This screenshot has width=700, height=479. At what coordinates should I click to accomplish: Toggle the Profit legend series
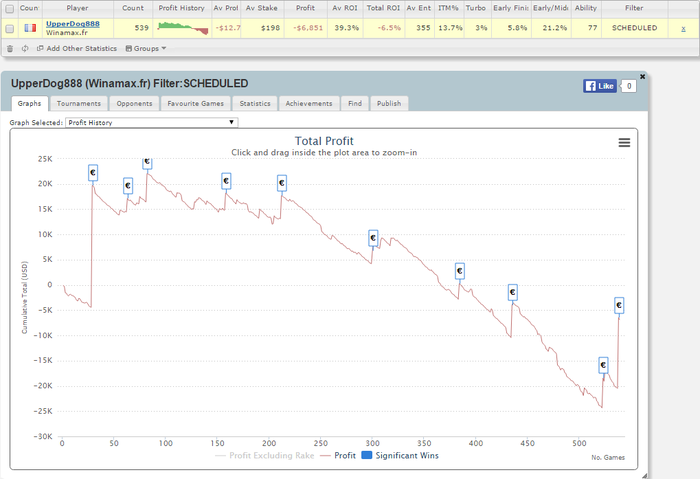(338, 455)
